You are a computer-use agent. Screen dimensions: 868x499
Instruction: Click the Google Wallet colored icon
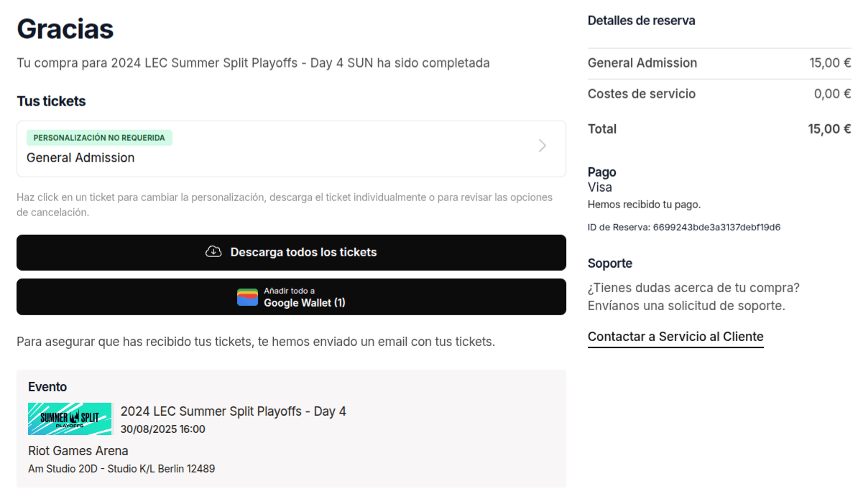click(247, 297)
